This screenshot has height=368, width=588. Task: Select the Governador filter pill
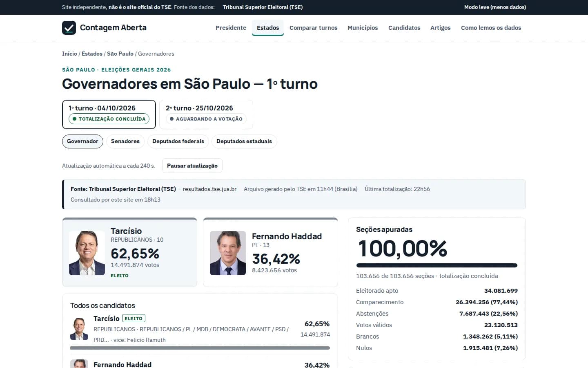tap(82, 141)
